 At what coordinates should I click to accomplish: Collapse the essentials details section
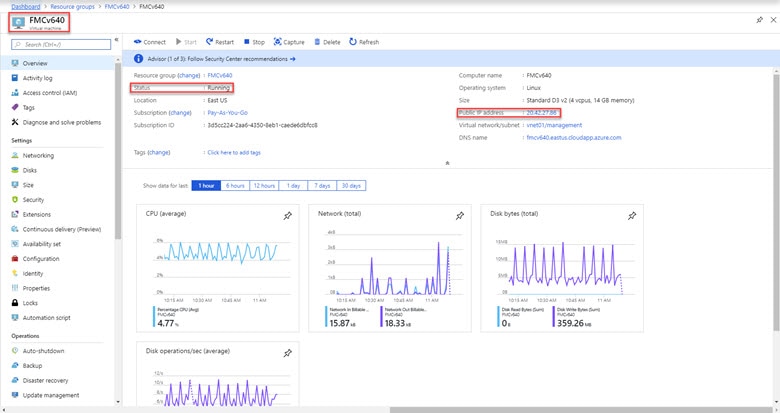(447, 163)
